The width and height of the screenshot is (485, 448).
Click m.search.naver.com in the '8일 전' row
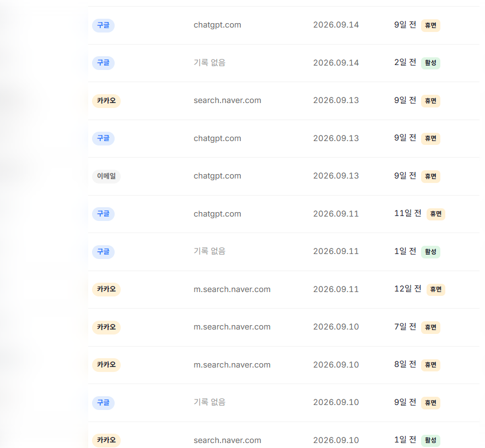point(232,365)
